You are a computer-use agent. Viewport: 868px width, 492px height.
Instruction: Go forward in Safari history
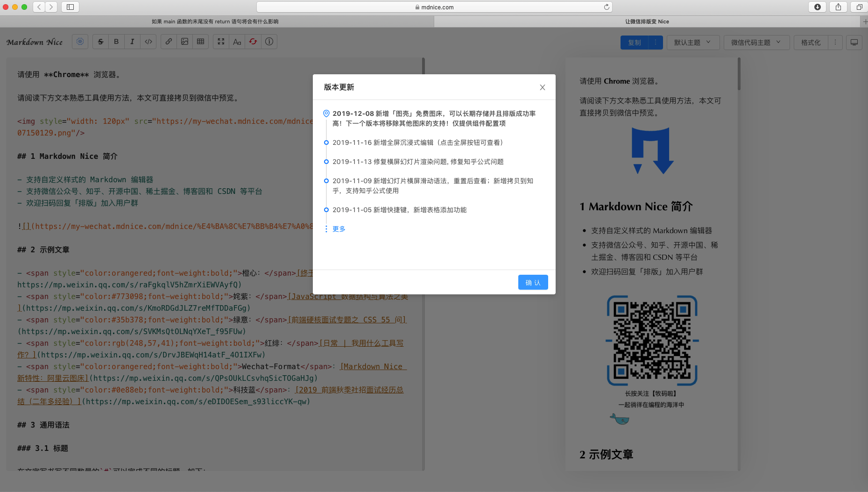click(x=51, y=7)
